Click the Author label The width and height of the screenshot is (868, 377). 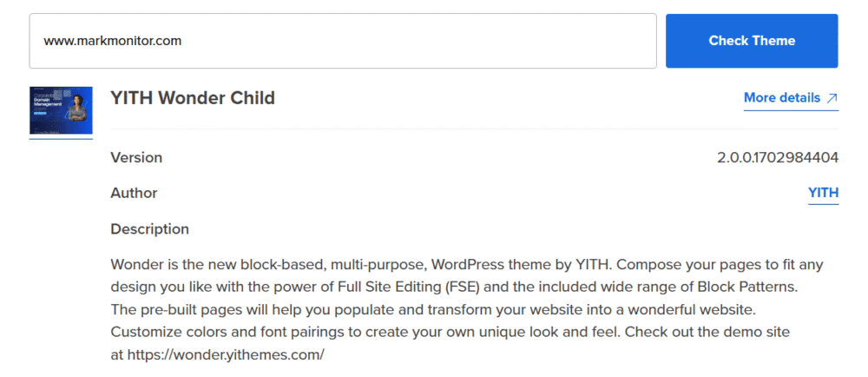pyautogui.click(x=134, y=193)
